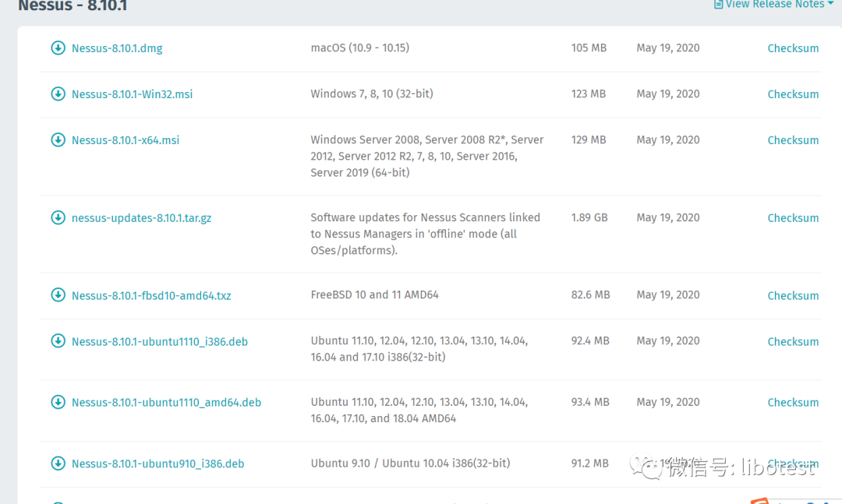View Checksum for the Win32 msi

point(793,94)
